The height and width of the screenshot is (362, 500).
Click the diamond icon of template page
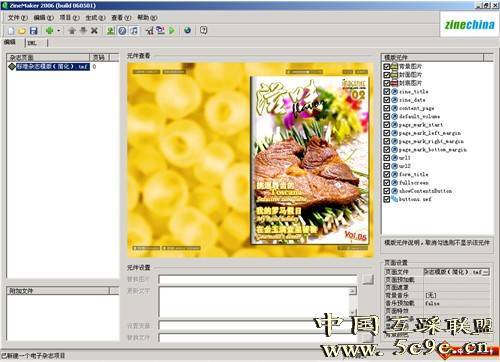[12, 67]
